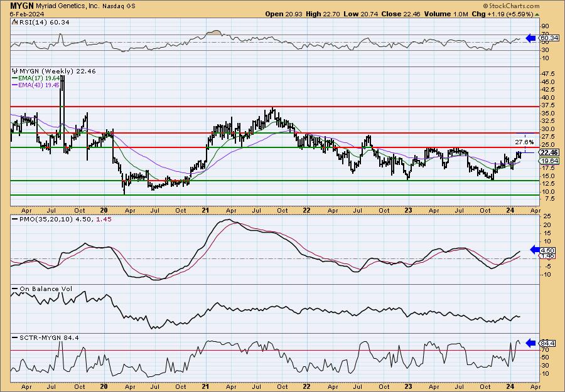Click the Nasdaq GS exchange label

[x=120, y=6]
